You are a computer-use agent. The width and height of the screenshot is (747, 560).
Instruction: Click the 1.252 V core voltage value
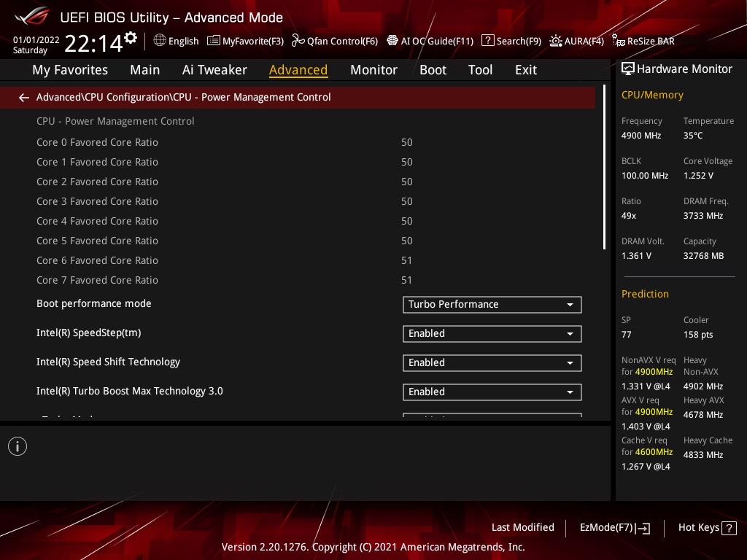(698, 175)
